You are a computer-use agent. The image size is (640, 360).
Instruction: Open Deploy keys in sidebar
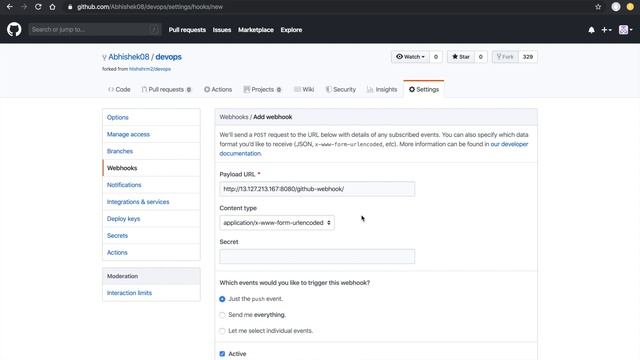pos(151,219)
